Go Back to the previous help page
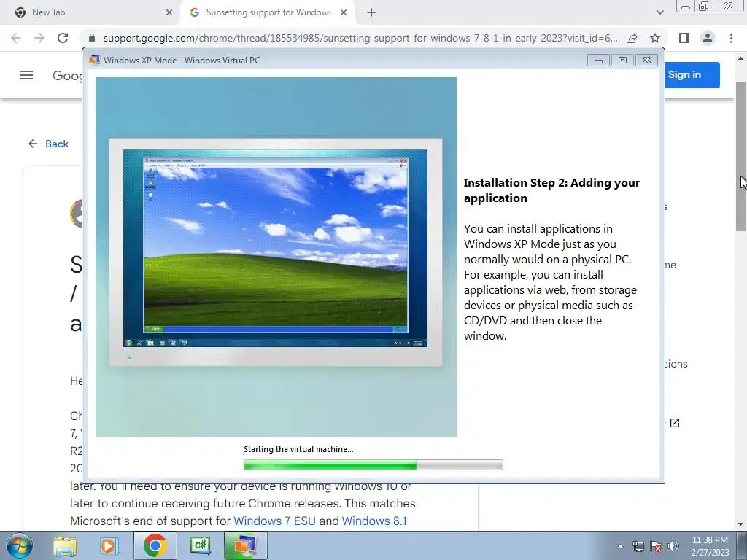The height and width of the screenshot is (560, 747). pos(48,144)
